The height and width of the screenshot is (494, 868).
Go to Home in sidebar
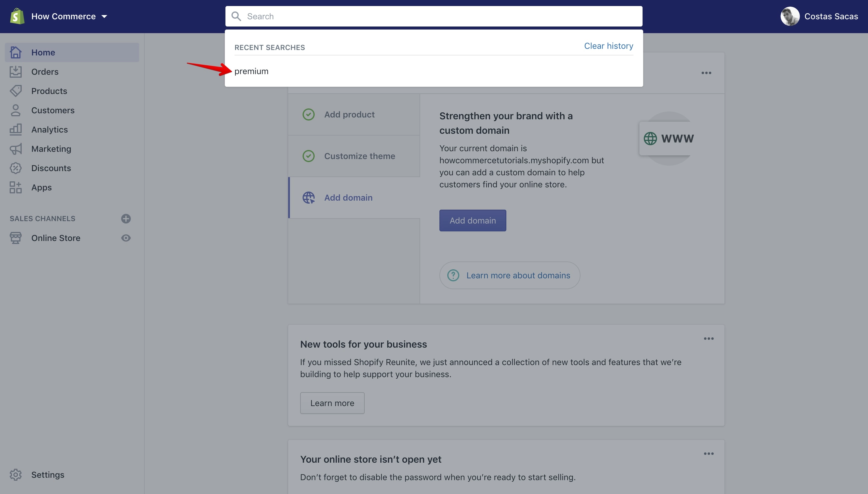pyautogui.click(x=72, y=52)
